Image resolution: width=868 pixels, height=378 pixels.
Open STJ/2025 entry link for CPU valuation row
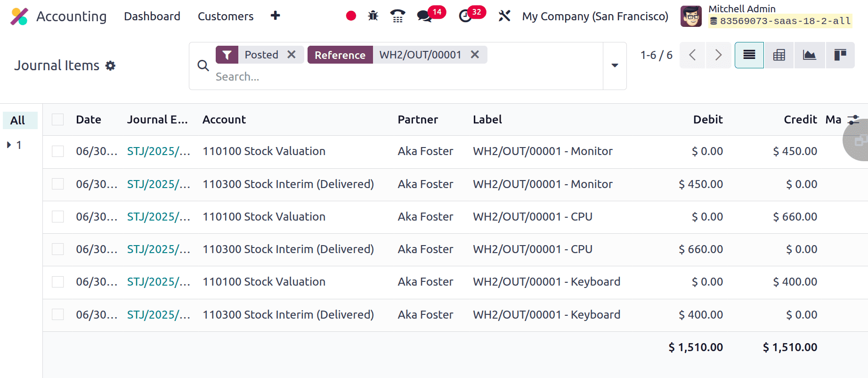coord(159,216)
